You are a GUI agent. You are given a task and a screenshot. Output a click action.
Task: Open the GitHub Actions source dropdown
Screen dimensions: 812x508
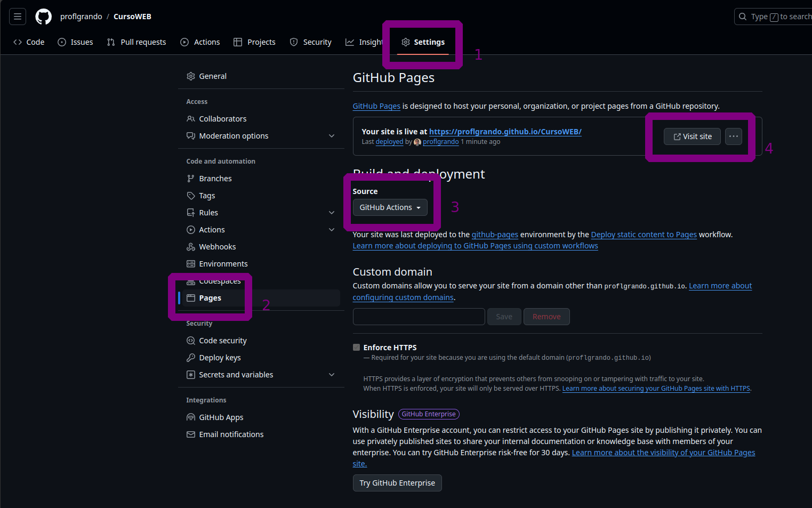(x=390, y=207)
